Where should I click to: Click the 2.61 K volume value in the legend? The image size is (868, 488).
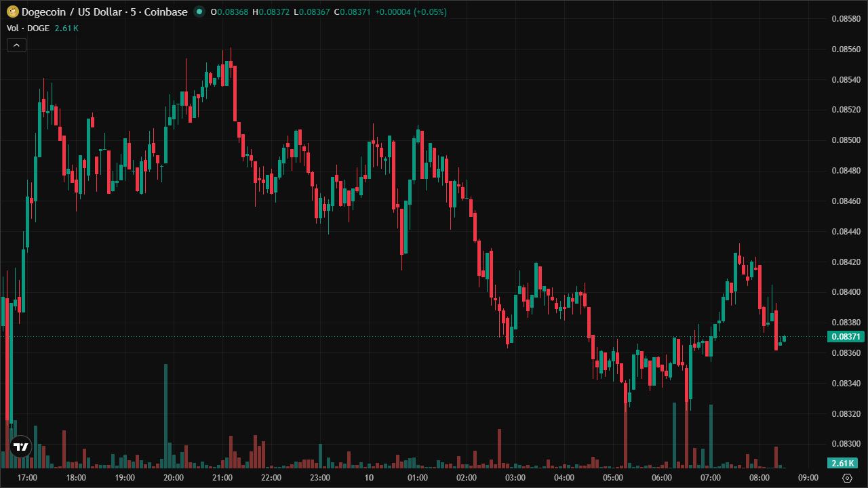(66, 28)
